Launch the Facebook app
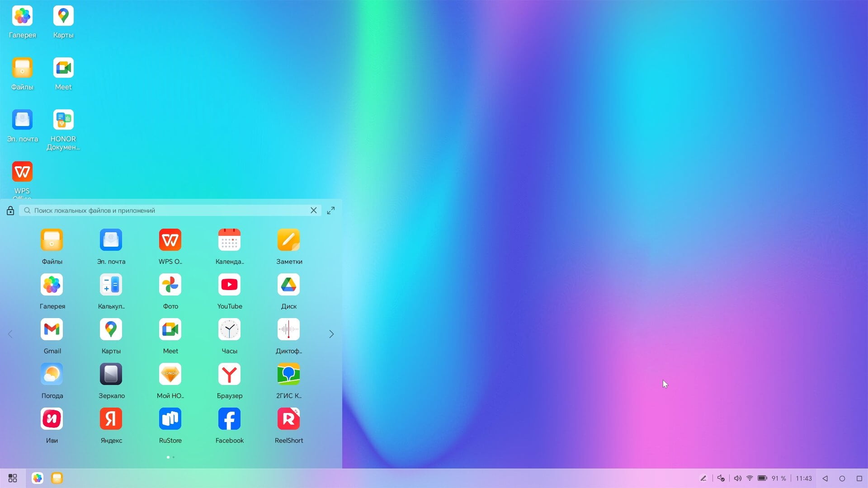Screen dimensions: 868x488 pos(230,425)
